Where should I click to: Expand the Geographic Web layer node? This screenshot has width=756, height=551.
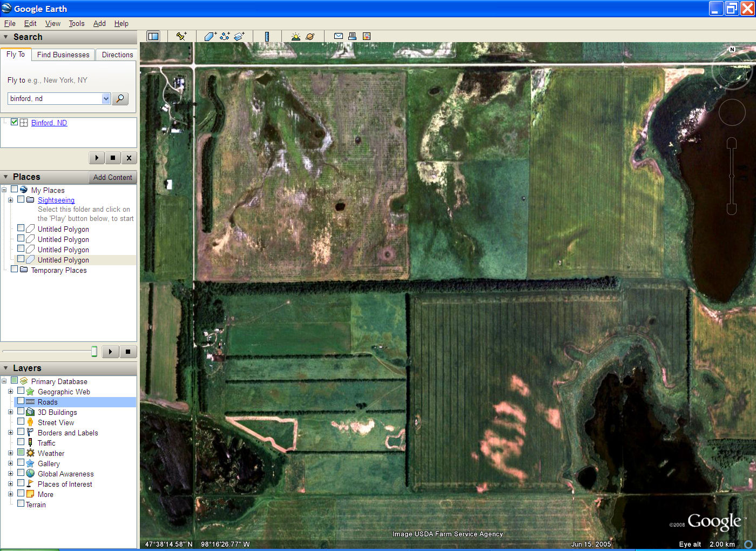tap(10, 392)
